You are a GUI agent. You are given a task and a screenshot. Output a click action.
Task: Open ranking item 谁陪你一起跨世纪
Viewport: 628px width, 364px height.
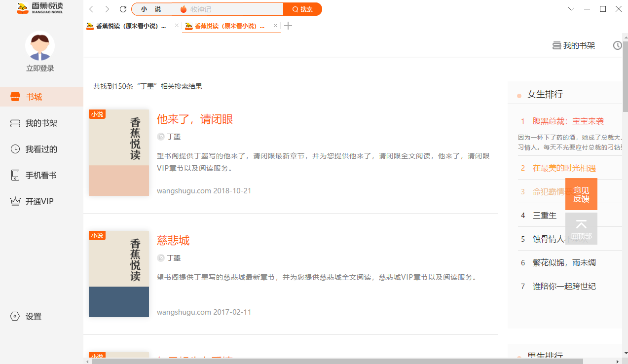[564, 287]
